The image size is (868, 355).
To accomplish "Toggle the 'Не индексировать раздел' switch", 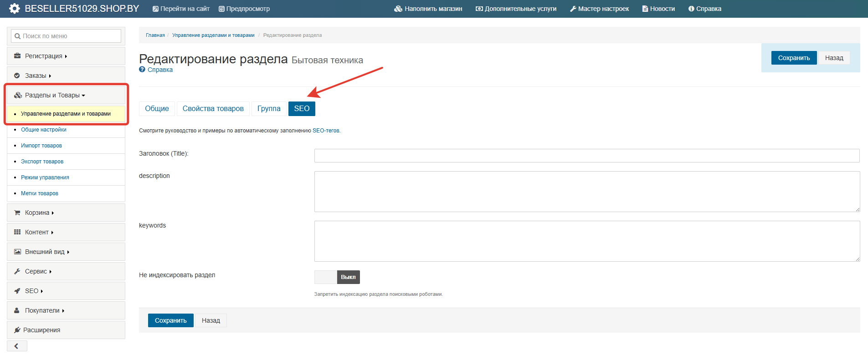I will [x=337, y=277].
